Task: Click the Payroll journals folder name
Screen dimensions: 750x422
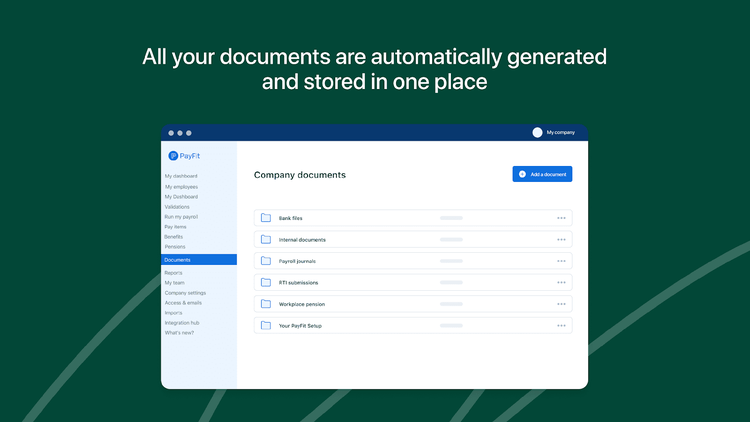Action: coord(297,261)
